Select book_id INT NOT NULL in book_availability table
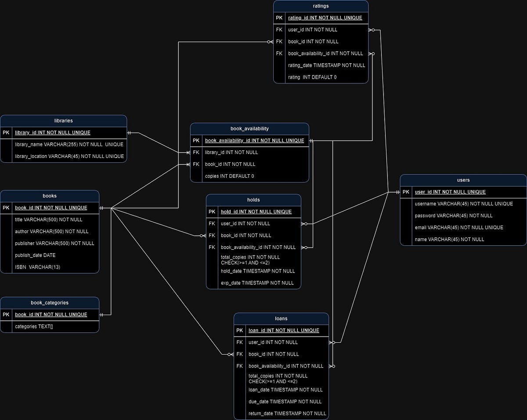Image resolution: width=527 pixels, height=420 pixels. (x=249, y=164)
